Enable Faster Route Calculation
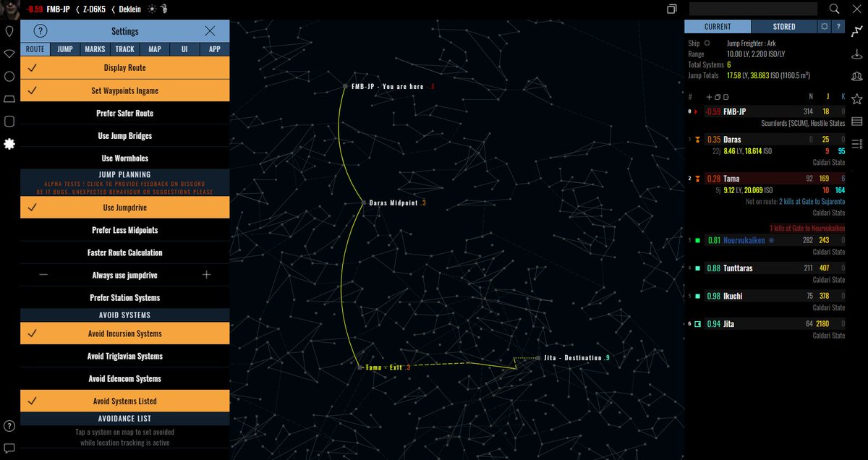The width and height of the screenshot is (868, 460). pos(125,252)
